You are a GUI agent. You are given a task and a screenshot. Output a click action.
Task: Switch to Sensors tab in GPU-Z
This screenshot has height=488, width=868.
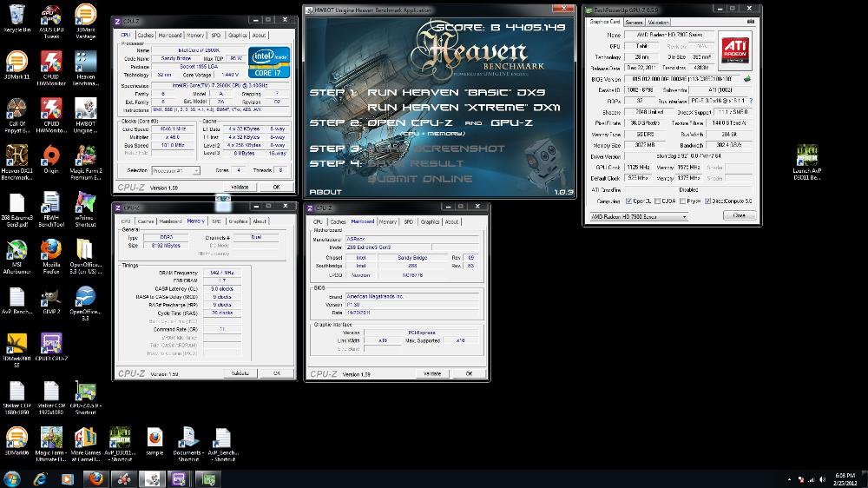[x=634, y=23]
